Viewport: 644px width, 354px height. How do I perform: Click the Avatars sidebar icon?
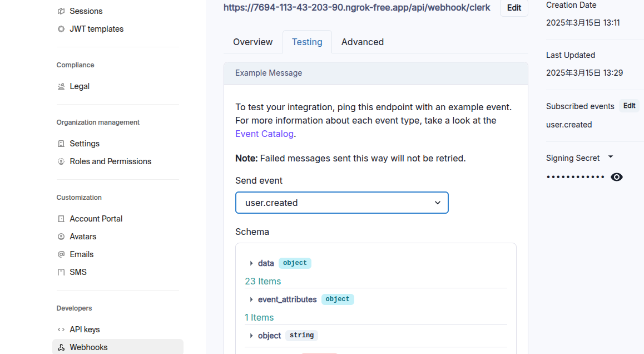click(x=61, y=237)
